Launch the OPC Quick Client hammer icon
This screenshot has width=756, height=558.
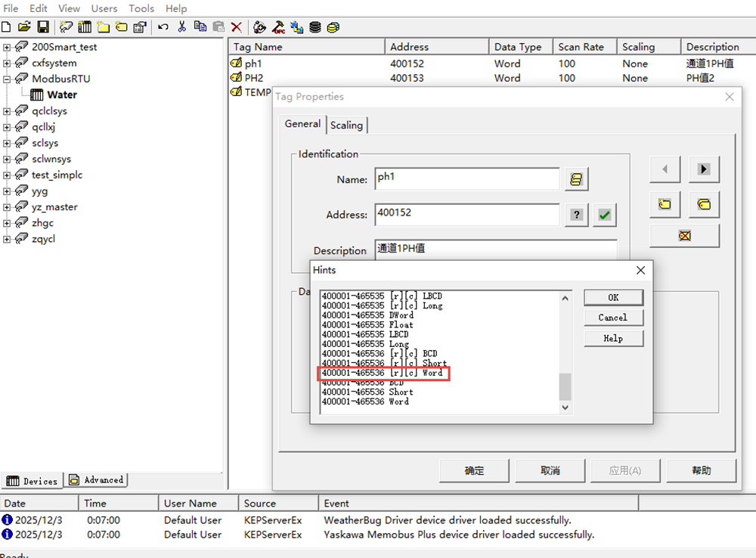[x=278, y=27]
